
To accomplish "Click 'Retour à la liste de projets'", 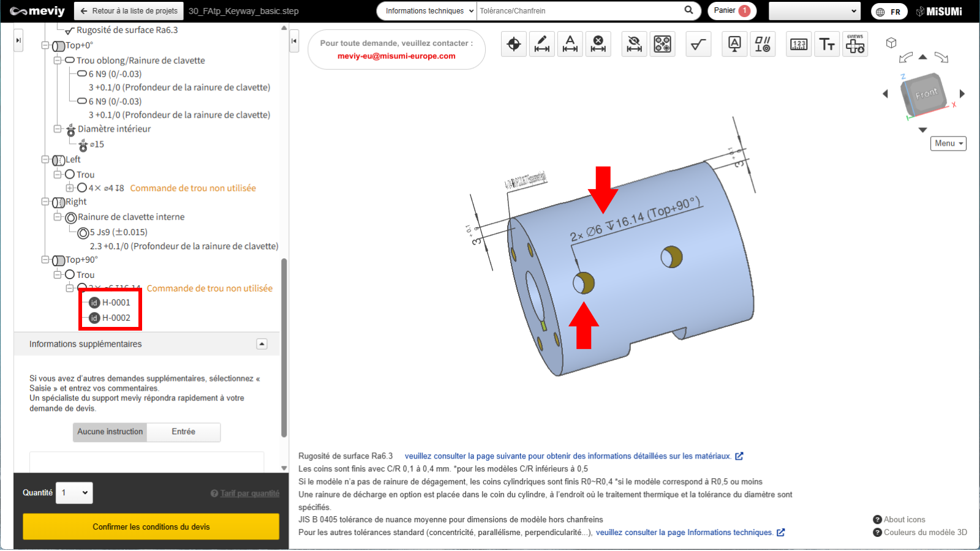I will pyautogui.click(x=129, y=11).
